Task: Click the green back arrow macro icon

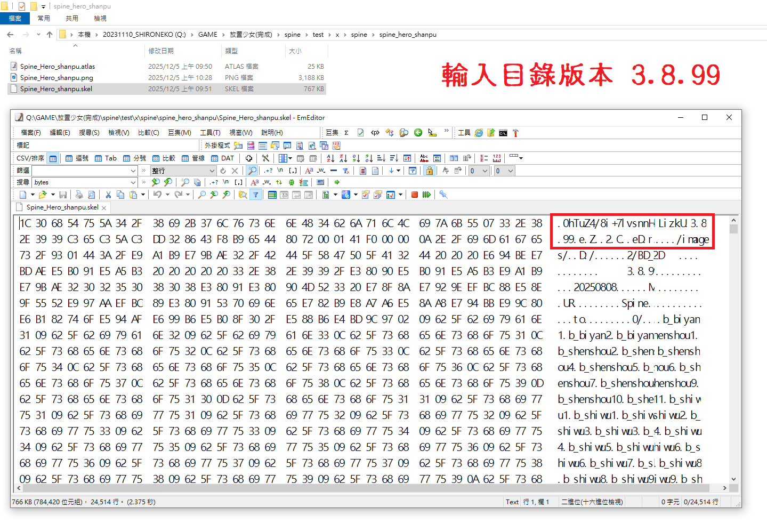Action: click(x=418, y=133)
